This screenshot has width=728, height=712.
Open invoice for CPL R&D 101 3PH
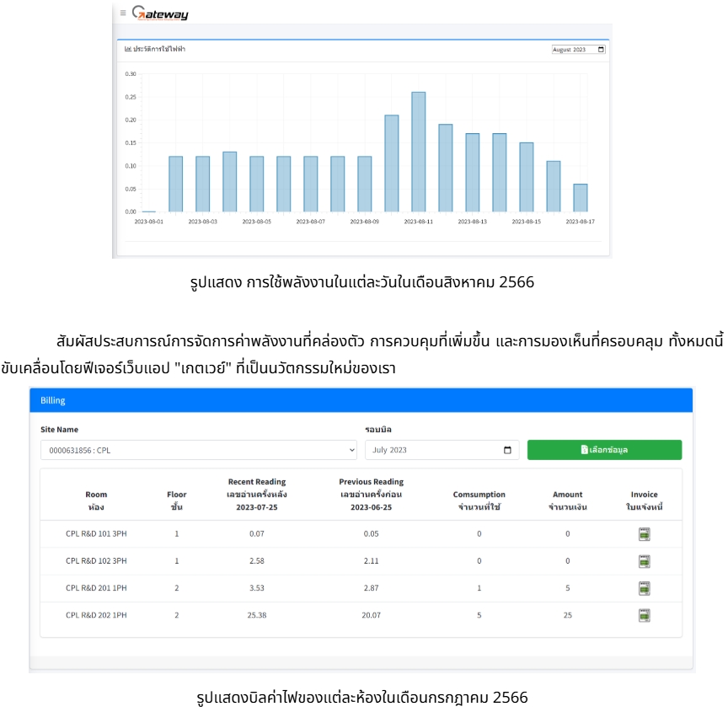point(644,533)
